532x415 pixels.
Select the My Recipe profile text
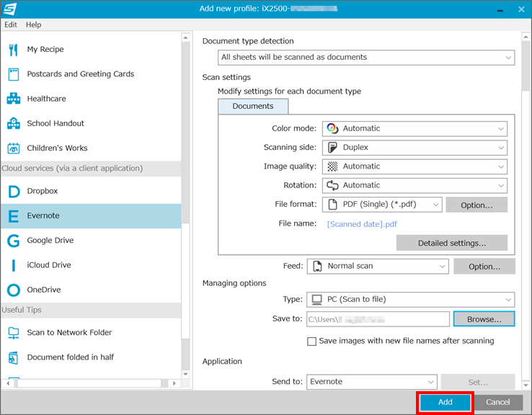pos(45,50)
